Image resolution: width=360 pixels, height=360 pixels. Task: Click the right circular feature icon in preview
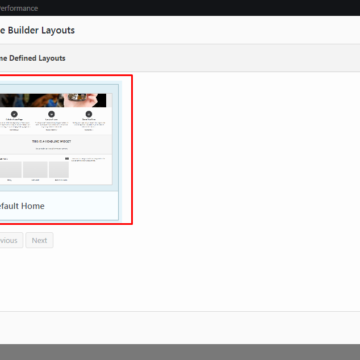coord(89,114)
